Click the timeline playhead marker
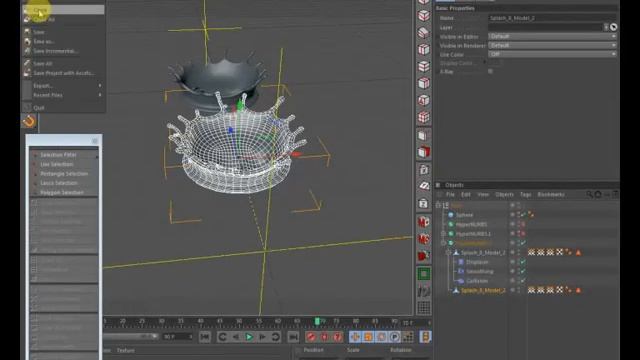Image resolution: width=640 pixels, height=360 pixels. [317, 322]
